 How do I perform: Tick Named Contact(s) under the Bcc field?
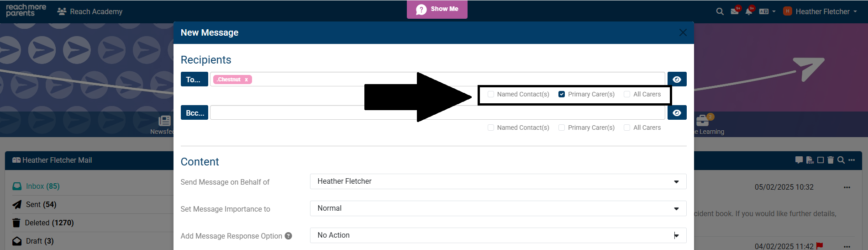pos(491,128)
